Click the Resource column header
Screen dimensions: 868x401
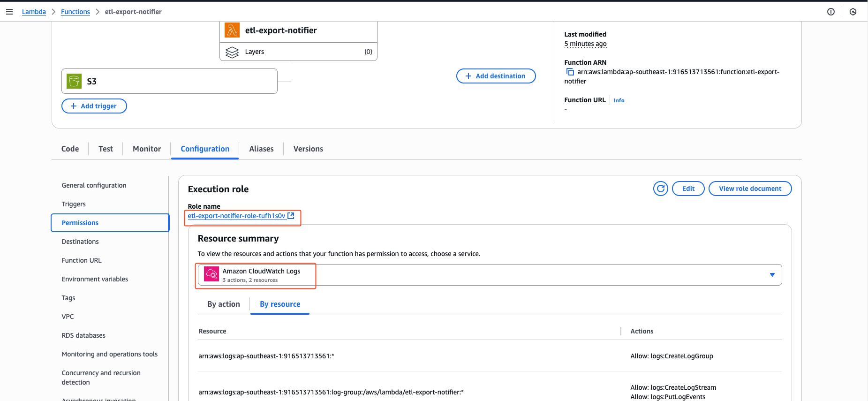tap(212, 331)
